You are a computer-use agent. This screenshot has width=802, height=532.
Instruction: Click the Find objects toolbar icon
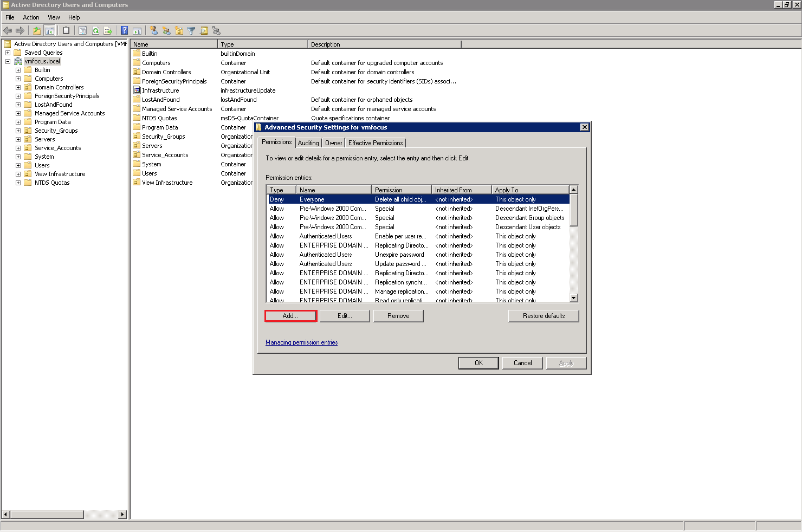tap(204, 31)
